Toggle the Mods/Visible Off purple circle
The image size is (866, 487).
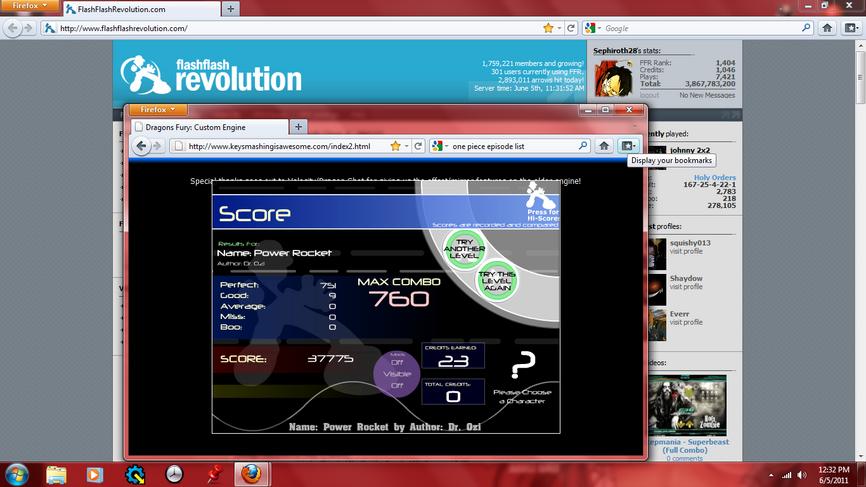(397, 374)
